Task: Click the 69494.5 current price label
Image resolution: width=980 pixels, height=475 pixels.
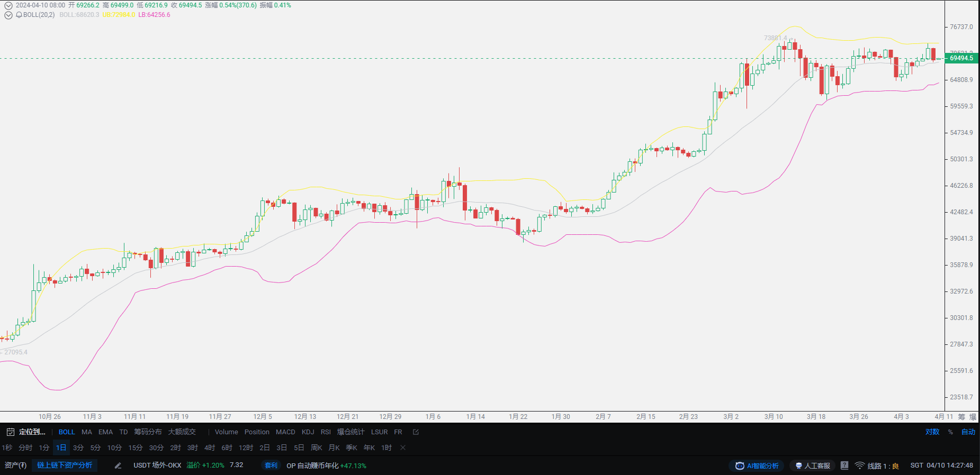Action: click(x=961, y=58)
